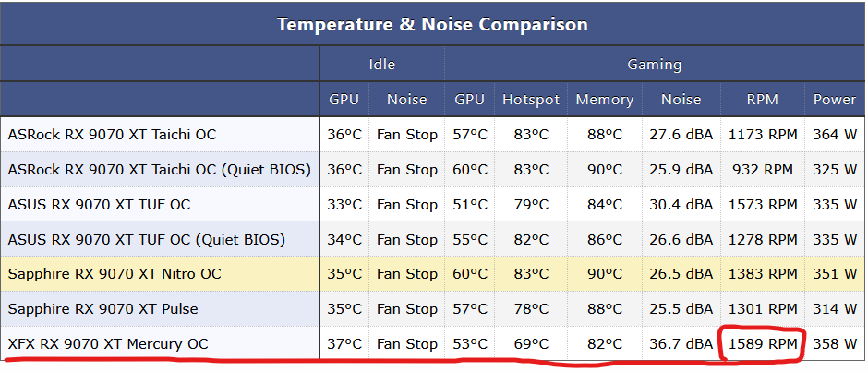Select the Idle column group header

382,65
